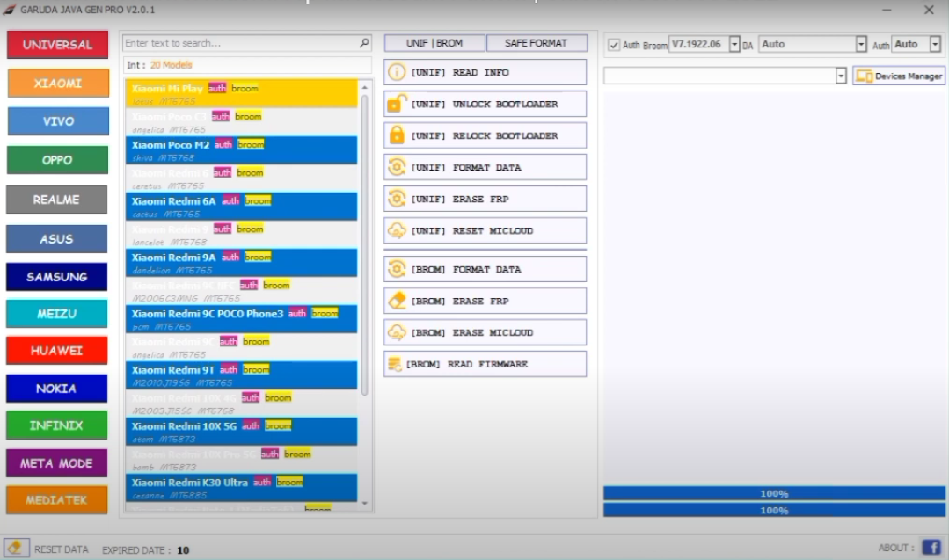The width and height of the screenshot is (949, 560).
Task: Click the cloud icon for [BROM] ERASE MICLOUD
Action: [397, 332]
